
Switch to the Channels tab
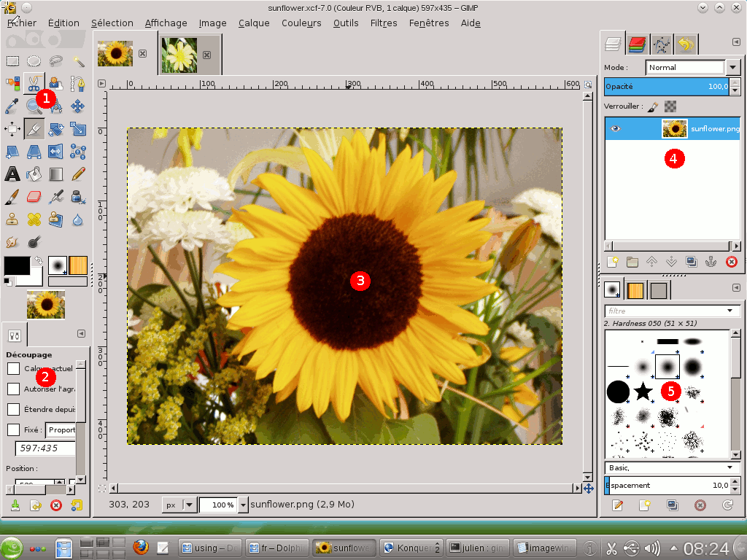click(638, 44)
